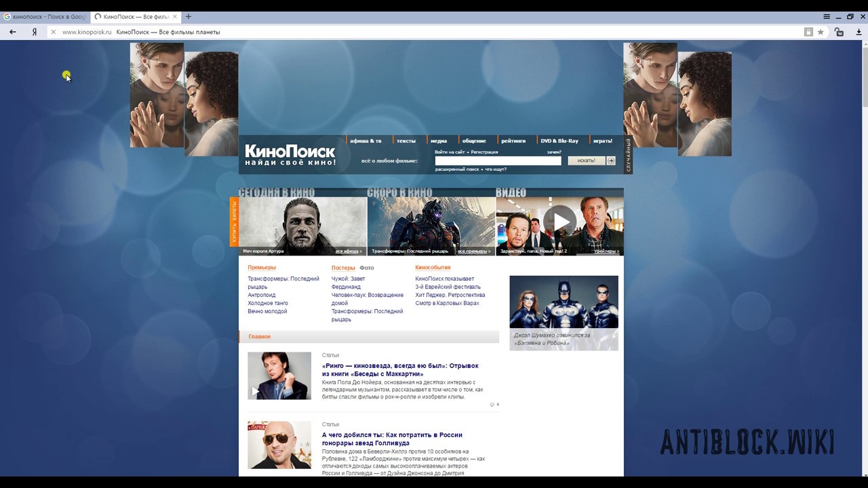The image size is (868, 488).
Task: Select the 'Постеры' tab heading
Action: 343,268
